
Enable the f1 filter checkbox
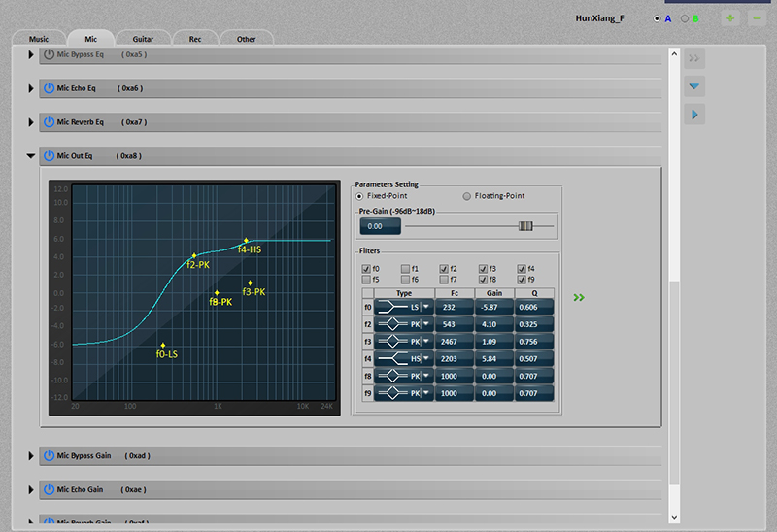405,269
